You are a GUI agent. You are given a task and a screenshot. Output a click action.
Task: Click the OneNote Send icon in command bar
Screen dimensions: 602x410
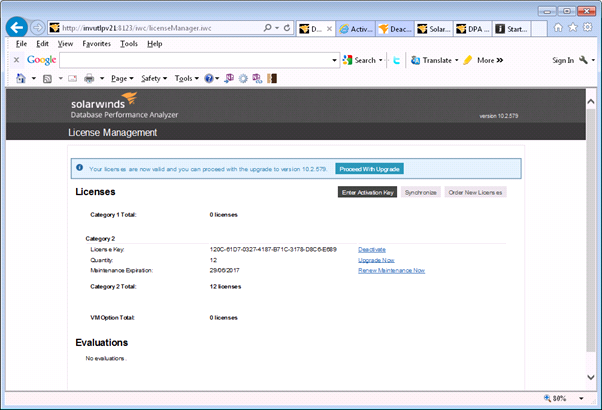click(x=229, y=78)
